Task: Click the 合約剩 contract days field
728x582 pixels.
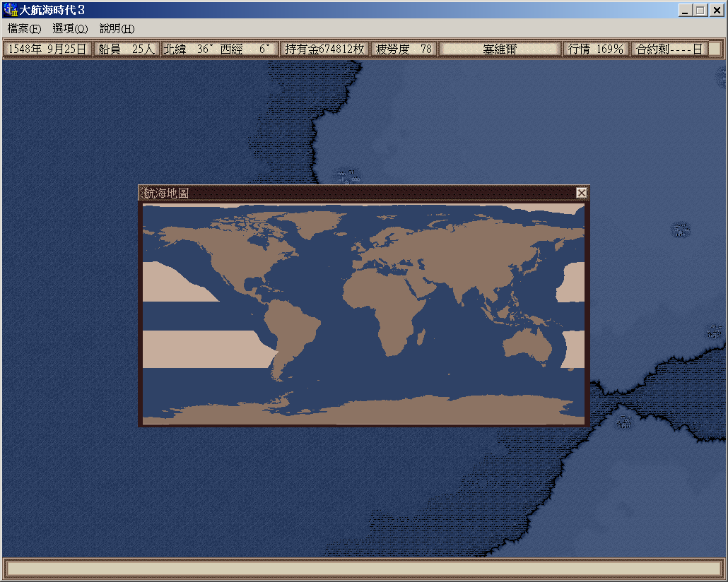Action: [x=668, y=49]
